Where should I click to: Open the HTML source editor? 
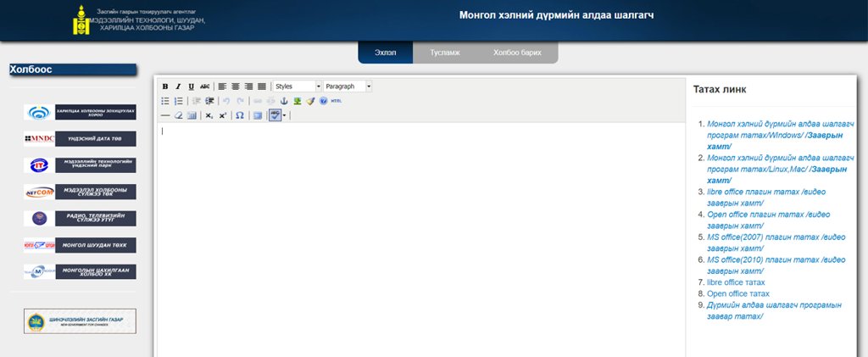pyautogui.click(x=337, y=101)
